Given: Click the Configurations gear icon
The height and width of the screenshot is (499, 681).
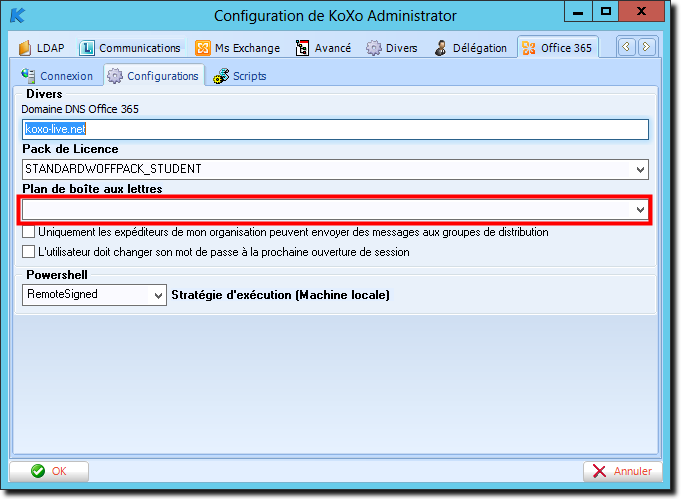Looking at the screenshot, I should pos(115,76).
